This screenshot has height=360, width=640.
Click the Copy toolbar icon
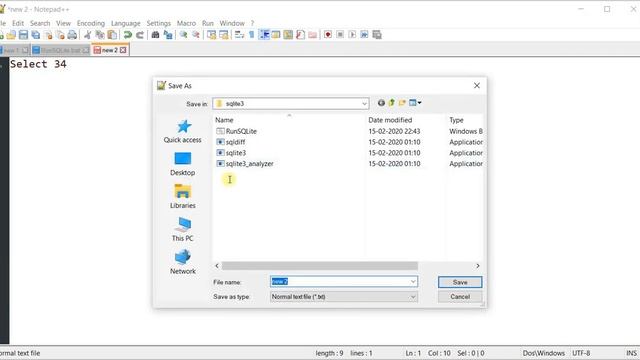[100, 35]
